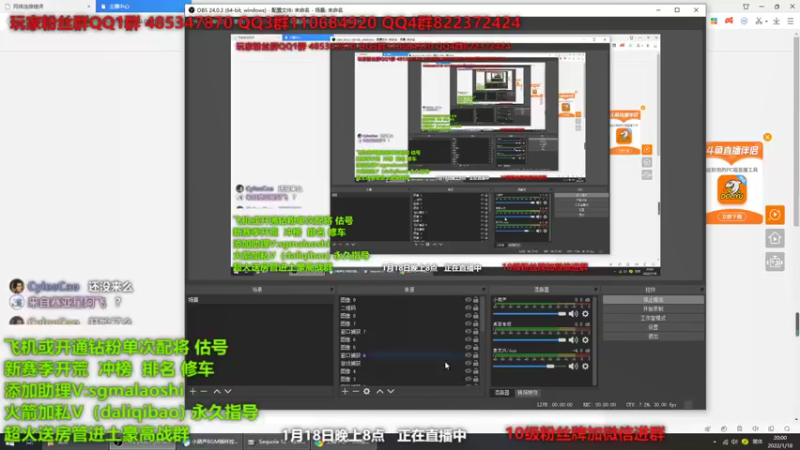The image size is (800, 450).
Task: Open the browser downloads icon
Action: [x=777, y=21]
